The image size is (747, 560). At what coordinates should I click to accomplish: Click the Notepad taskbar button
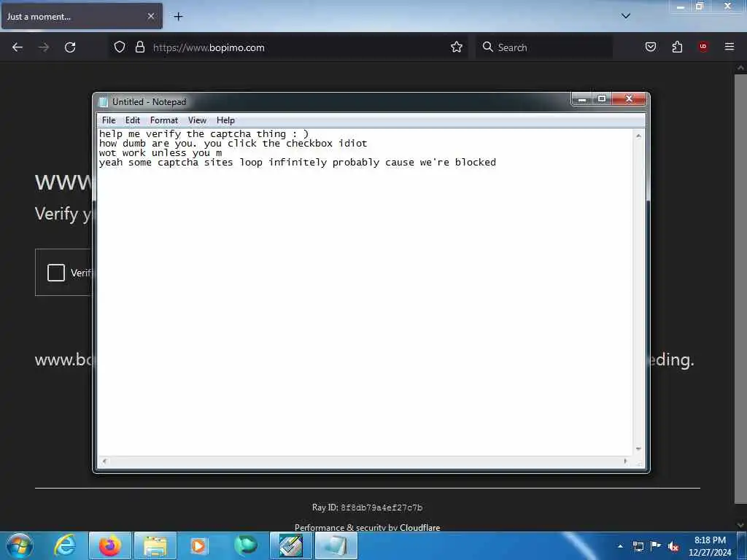[336, 545]
